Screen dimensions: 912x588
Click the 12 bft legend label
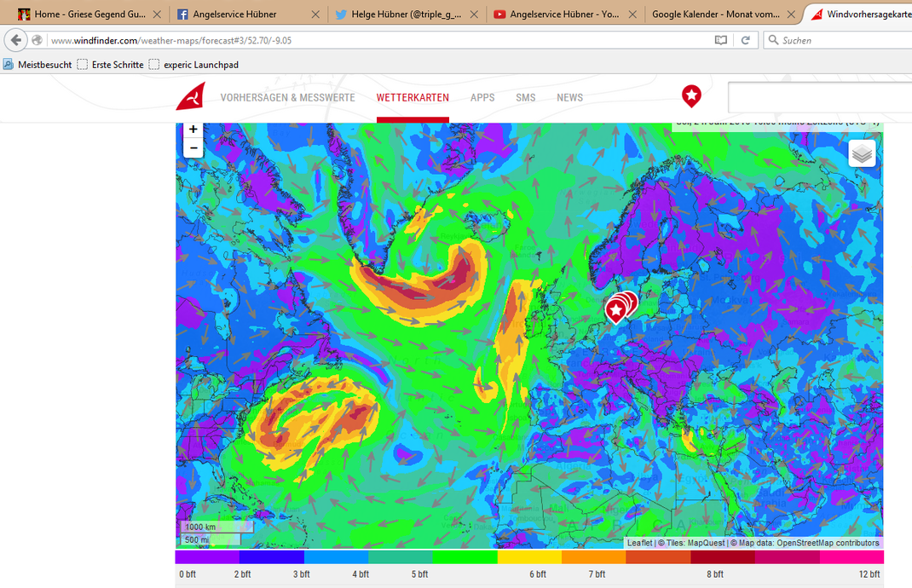pos(869,574)
